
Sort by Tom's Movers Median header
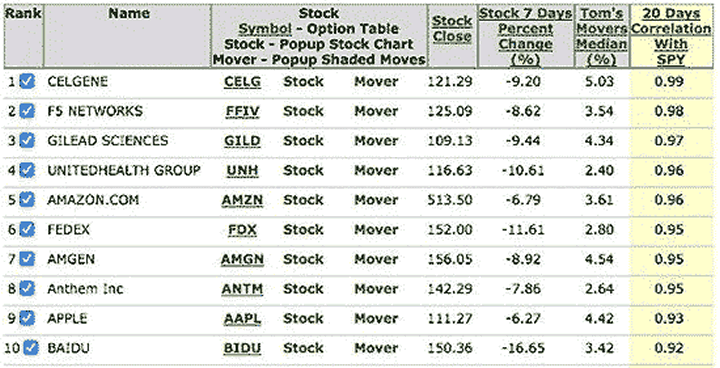[602, 36]
